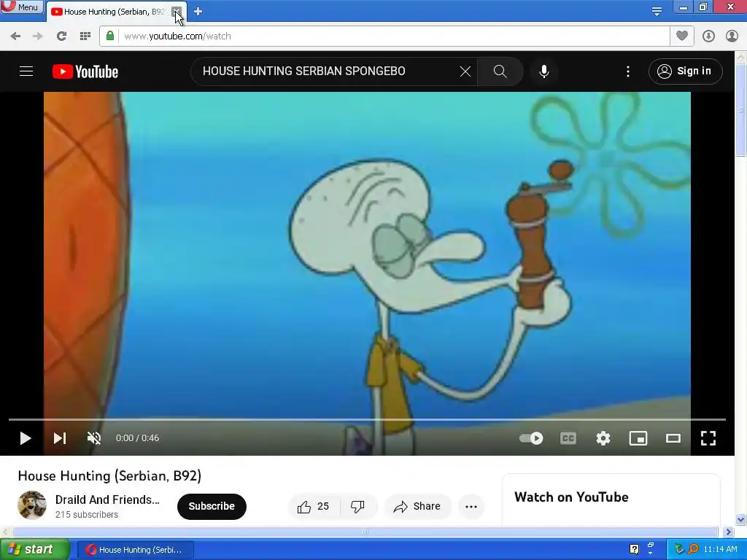Enter full screen mode
Screen dimensions: 747x560
[708, 438]
